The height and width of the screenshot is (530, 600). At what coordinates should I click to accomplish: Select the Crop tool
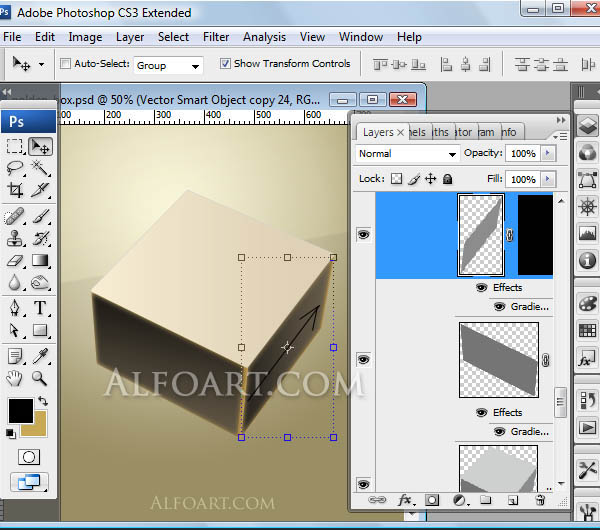[x=15, y=190]
